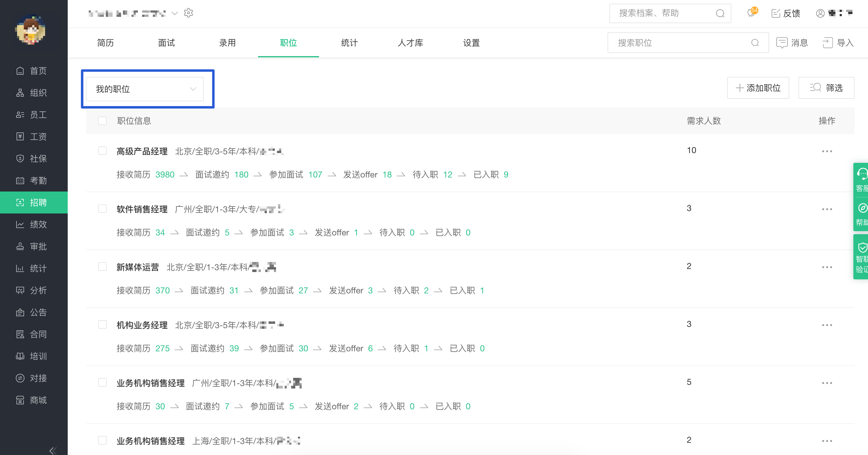This screenshot has width=868, height=455.
Task: Open the 社保 social insurance sidebar item
Action: (34, 158)
